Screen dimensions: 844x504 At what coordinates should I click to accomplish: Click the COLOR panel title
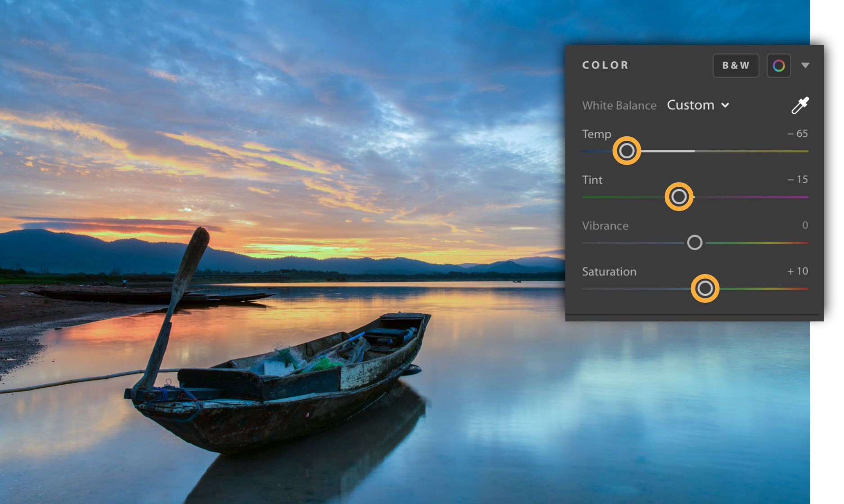tap(605, 65)
